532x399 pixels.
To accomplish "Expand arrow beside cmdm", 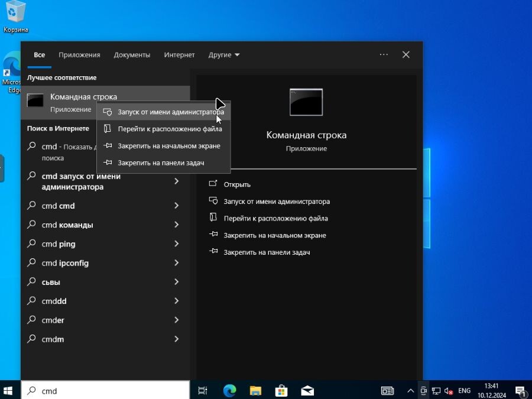I will pyautogui.click(x=176, y=339).
